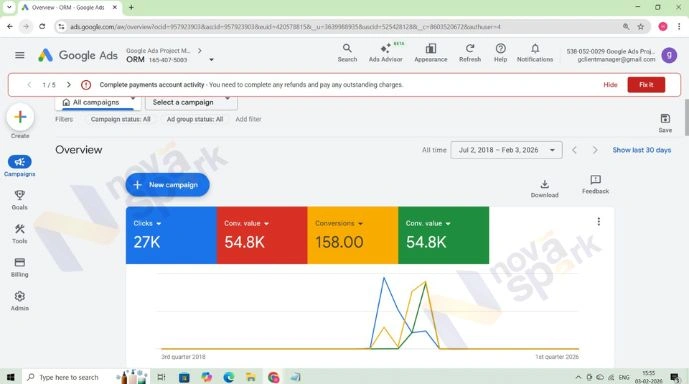Click the payment alert warning icon
The width and height of the screenshot is (689, 384).
(x=86, y=85)
